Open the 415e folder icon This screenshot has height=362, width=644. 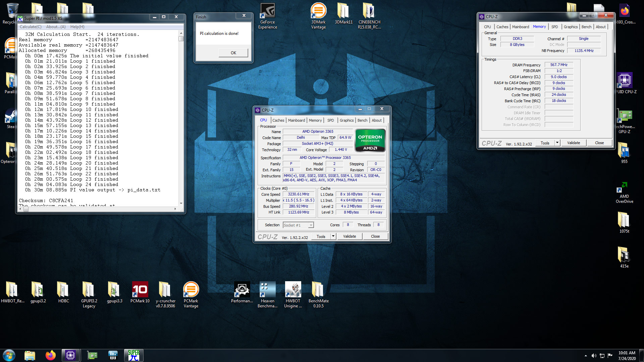[x=624, y=257]
